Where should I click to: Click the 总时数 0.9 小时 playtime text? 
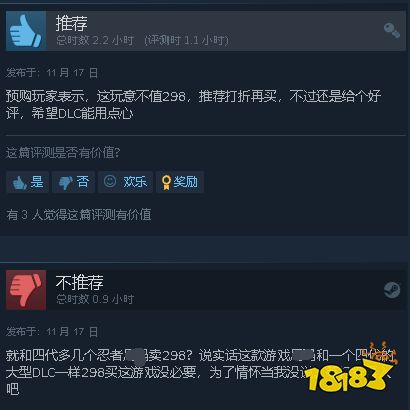(95, 299)
